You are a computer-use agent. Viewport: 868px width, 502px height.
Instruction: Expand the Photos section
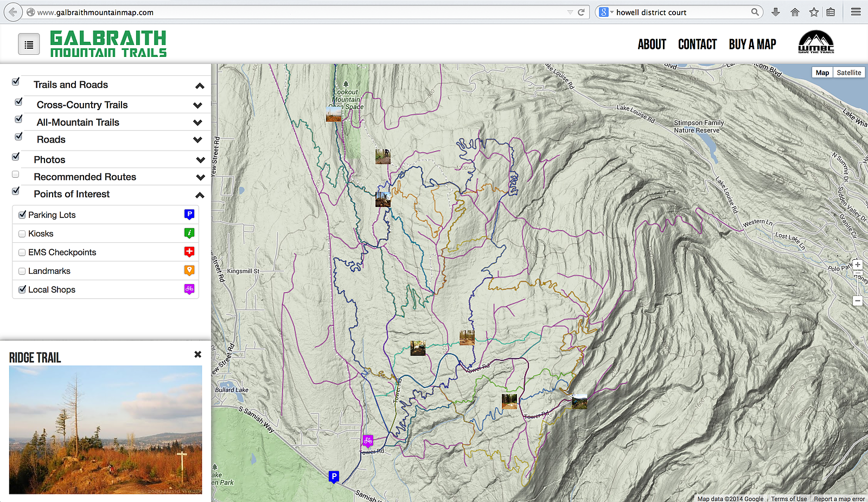click(200, 160)
